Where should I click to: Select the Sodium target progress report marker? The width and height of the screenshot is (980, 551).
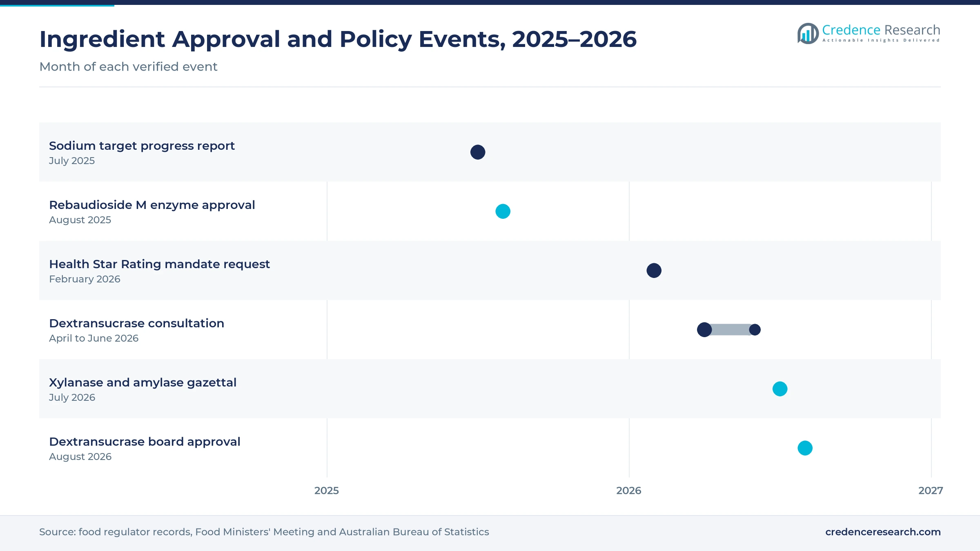coord(478,152)
